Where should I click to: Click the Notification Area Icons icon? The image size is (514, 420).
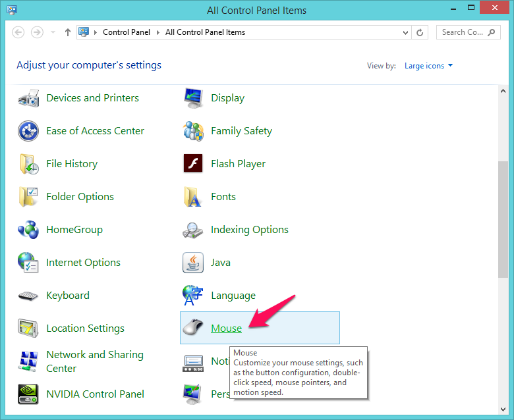pyautogui.click(x=193, y=363)
